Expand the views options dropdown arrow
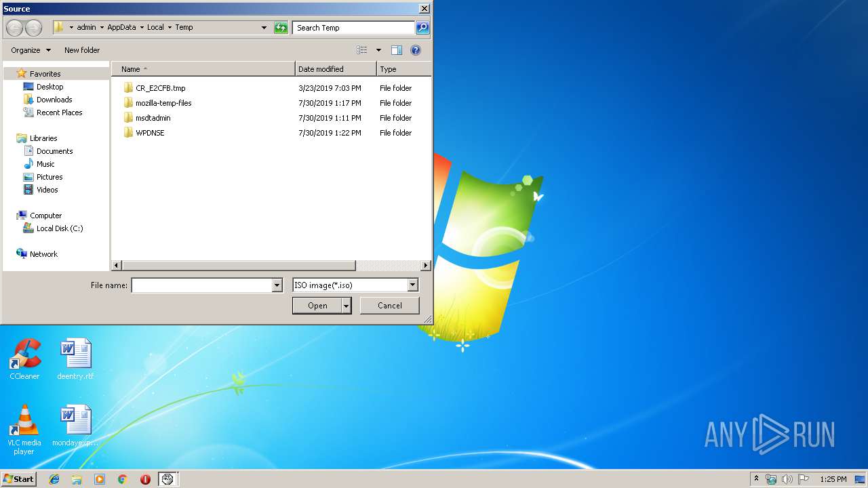This screenshot has height=488, width=868. [x=378, y=50]
